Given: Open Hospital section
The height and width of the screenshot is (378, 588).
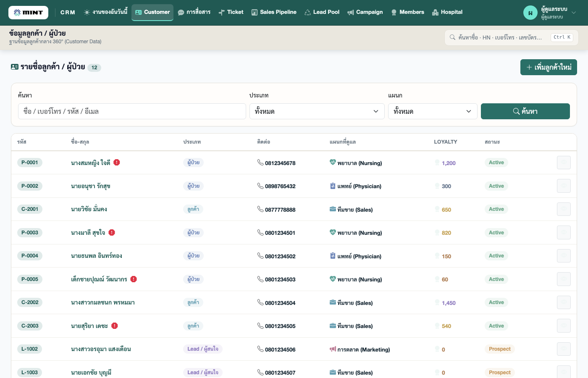Looking at the screenshot, I should pyautogui.click(x=447, y=12).
